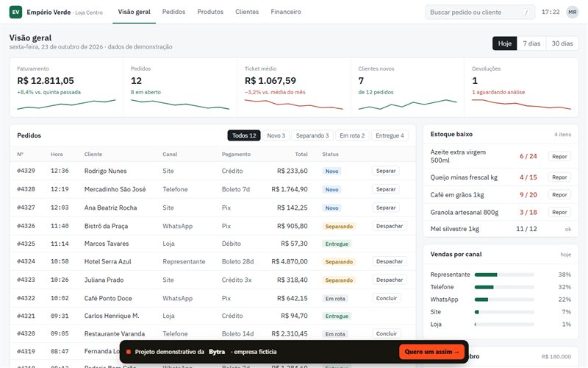The image size is (588, 368).
Task: Click Separar for Mercadinho São José order
Action: click(x=386, y=189)
